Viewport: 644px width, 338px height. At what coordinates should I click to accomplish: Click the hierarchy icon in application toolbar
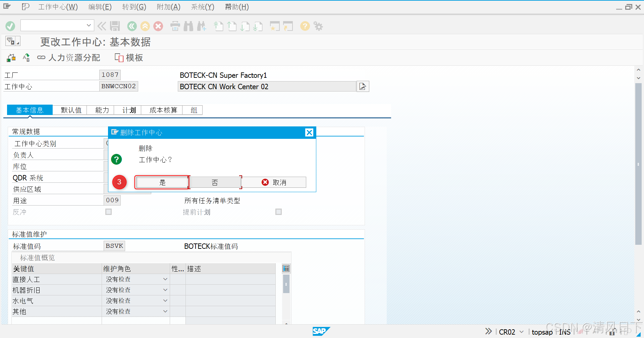(11, 58)
